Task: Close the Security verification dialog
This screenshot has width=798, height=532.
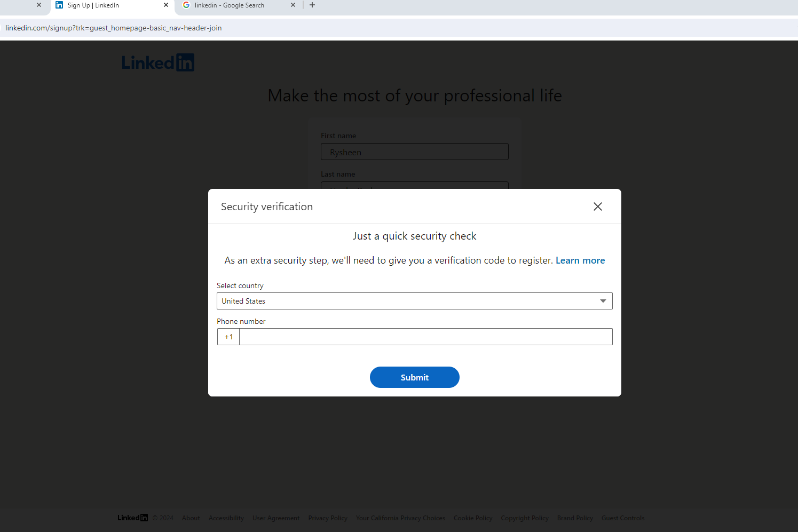Action: [x=598, y=207]
